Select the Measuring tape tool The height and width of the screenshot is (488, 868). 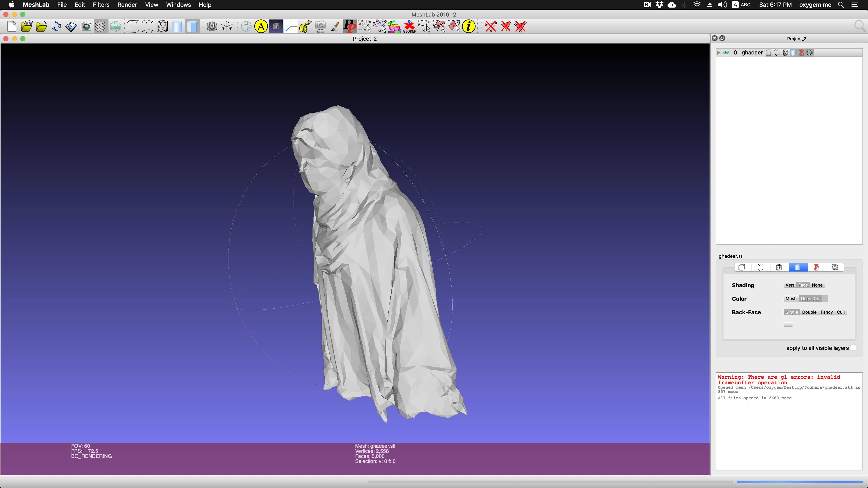305,26
